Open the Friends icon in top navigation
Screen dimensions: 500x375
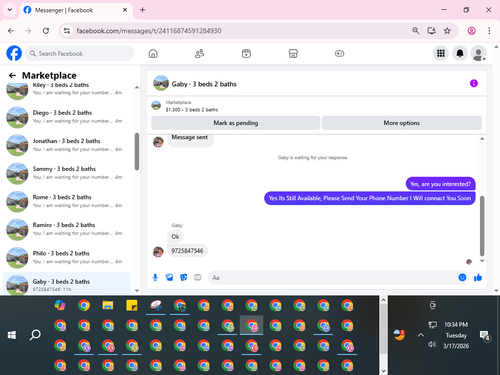[x=199, y=53]
